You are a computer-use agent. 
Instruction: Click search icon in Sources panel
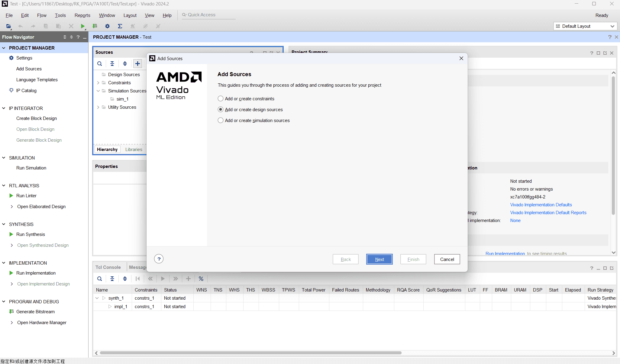click(x=99, y=64)
